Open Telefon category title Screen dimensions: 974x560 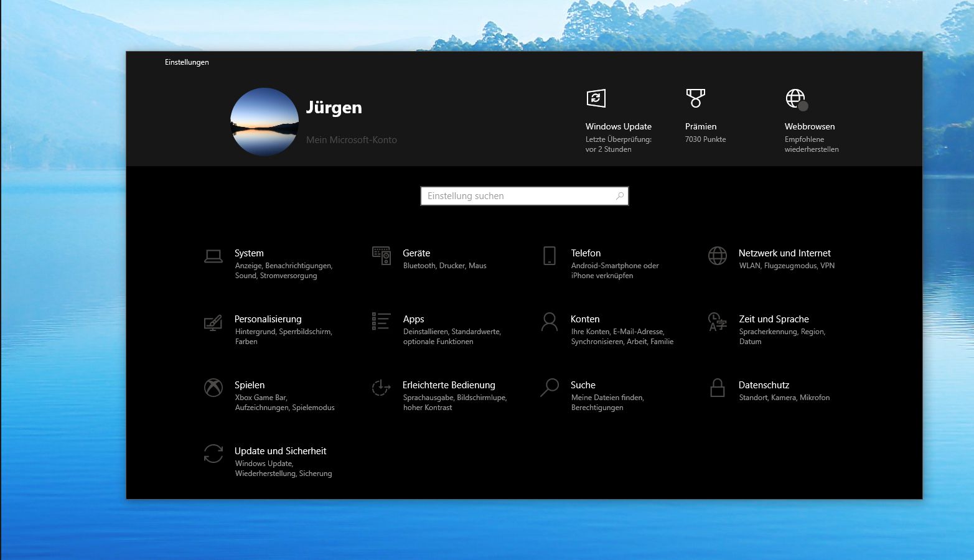tap(586, 253)
